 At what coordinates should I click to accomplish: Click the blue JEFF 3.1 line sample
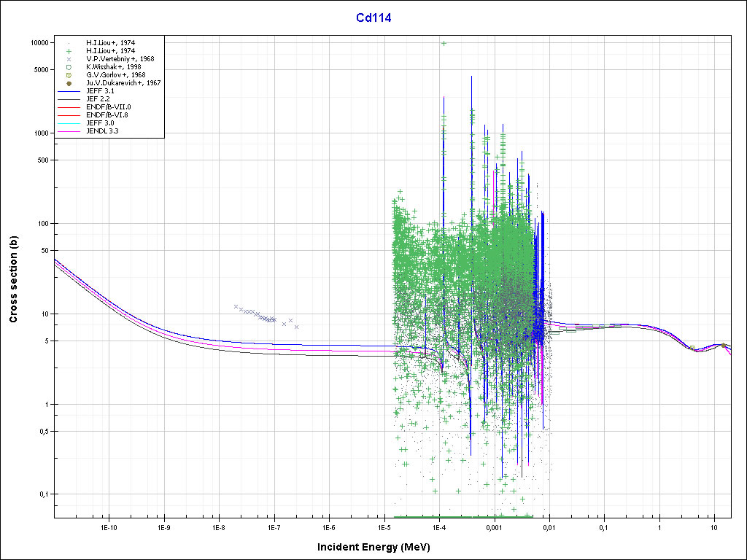[69, 91]
